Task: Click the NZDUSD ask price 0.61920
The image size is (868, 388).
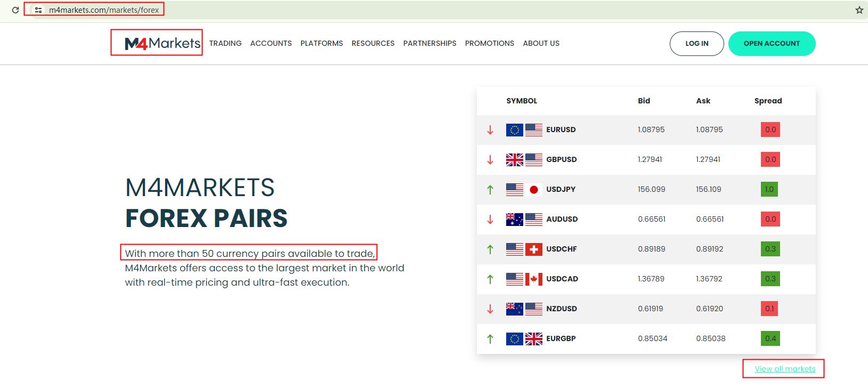Action: tap(710, 309)
